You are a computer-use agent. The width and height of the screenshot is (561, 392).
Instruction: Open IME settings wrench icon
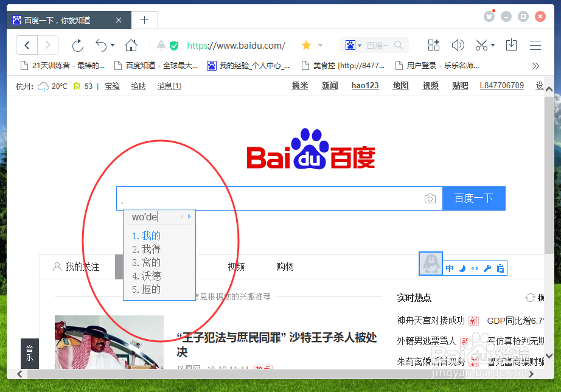487,268
